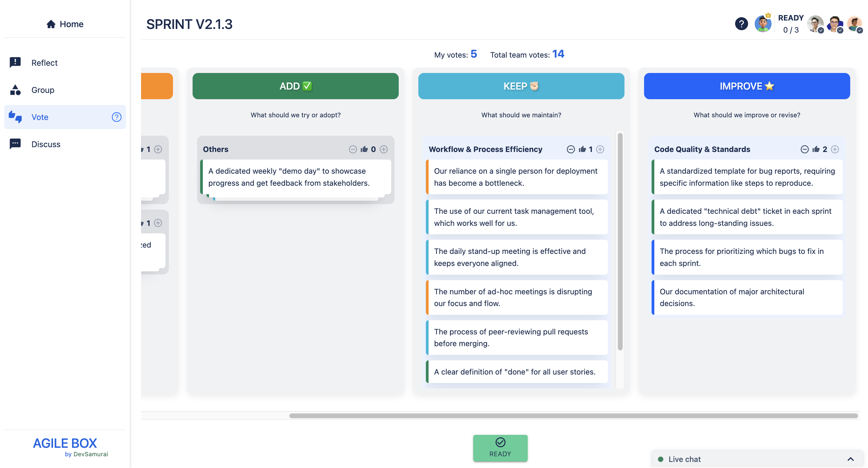Click the Vote help circle icon in sidebar

pos(116,117)
